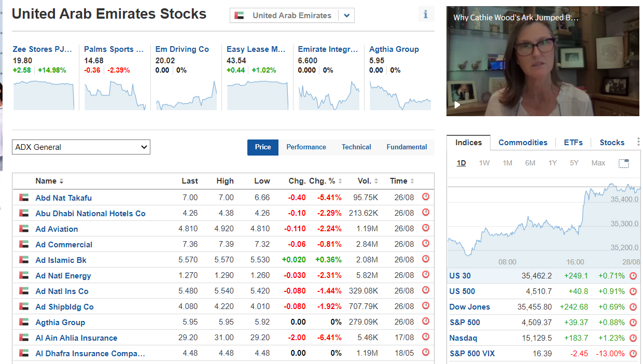Select the 6M chart timeframe

coord(530,163)
